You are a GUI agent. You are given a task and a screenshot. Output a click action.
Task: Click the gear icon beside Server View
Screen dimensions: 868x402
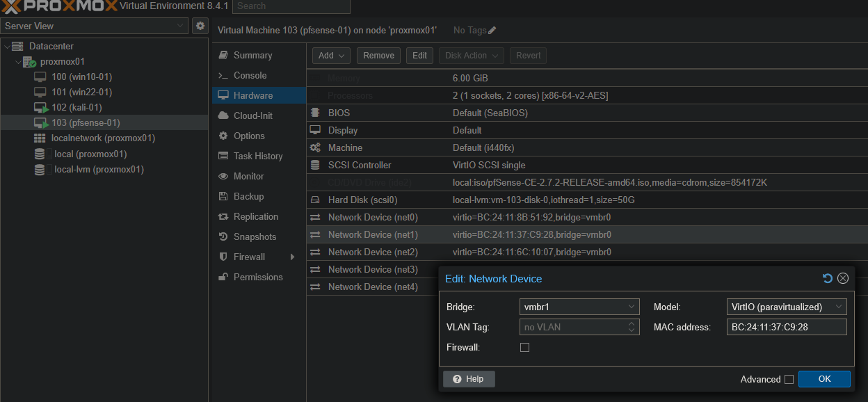point(200,26)
